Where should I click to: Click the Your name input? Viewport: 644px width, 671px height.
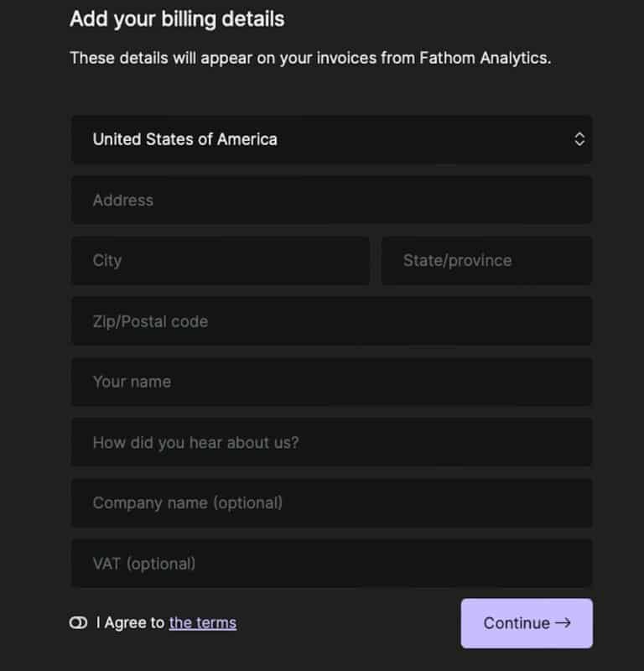click(x=331, y=382)
